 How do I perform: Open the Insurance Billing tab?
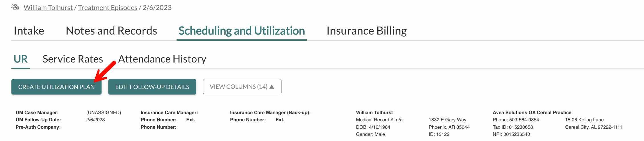coord(367,31)
